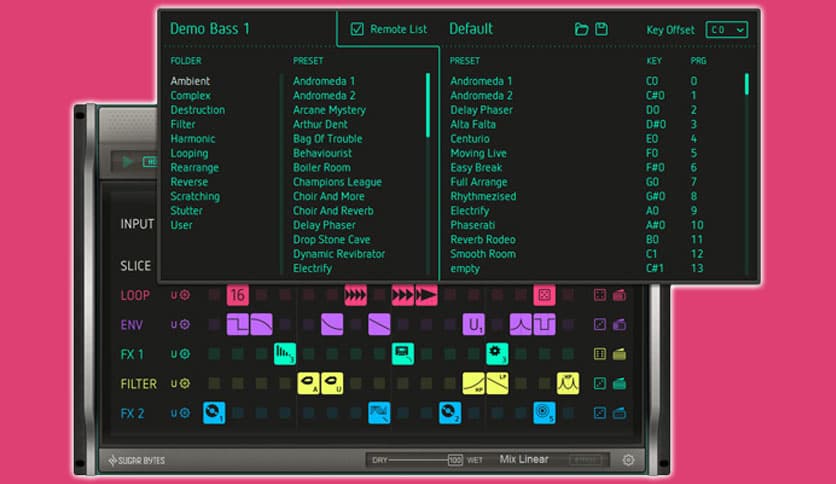Click the Default remote list name
The width and height of the screenshot is (836, 484).
pyautogui.click(x=471, y=29)
